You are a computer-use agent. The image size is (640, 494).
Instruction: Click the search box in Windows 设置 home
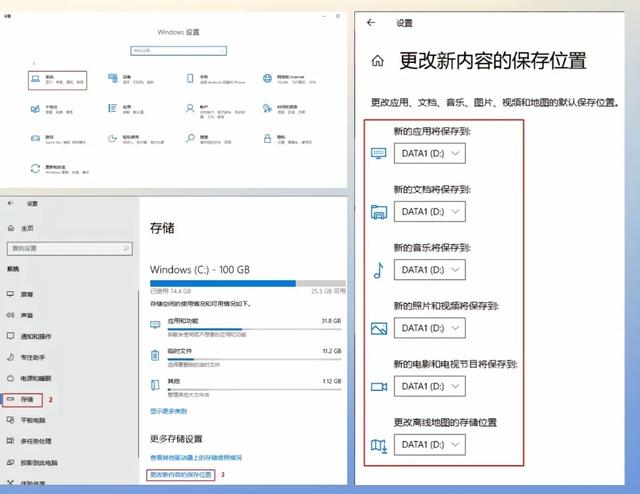pos(178,51)
